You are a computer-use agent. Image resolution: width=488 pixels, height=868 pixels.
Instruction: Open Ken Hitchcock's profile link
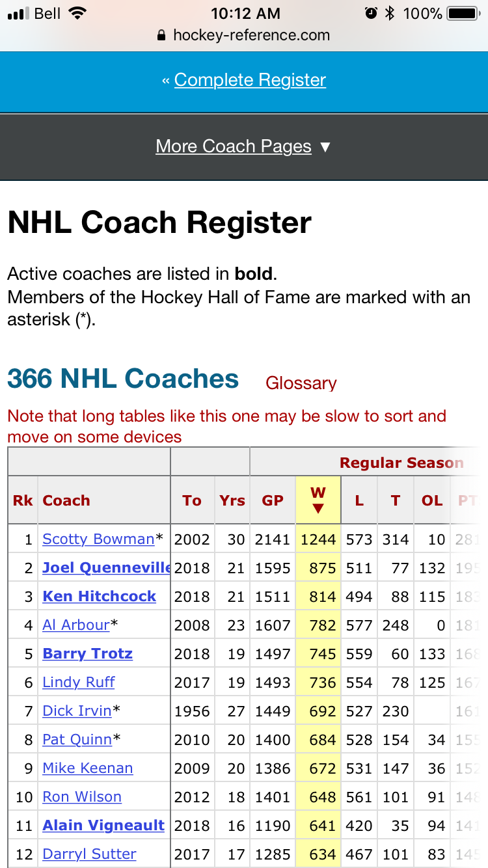[100, 597]
